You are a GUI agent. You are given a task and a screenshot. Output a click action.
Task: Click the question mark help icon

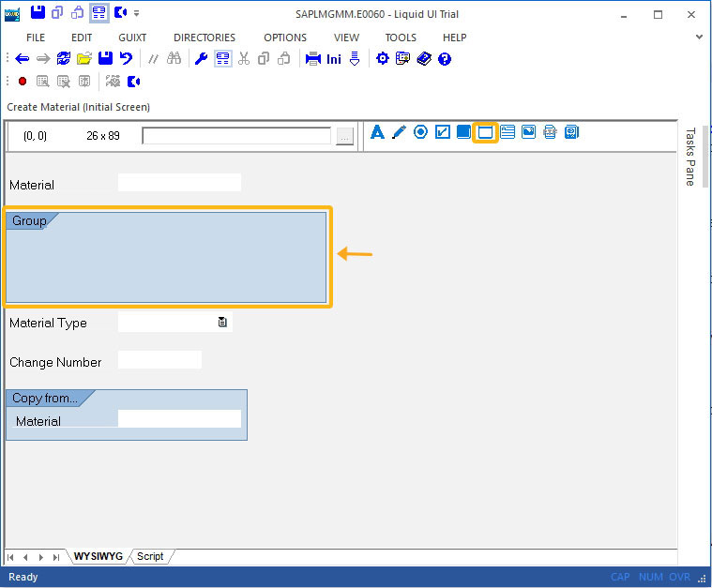point(445,59)
